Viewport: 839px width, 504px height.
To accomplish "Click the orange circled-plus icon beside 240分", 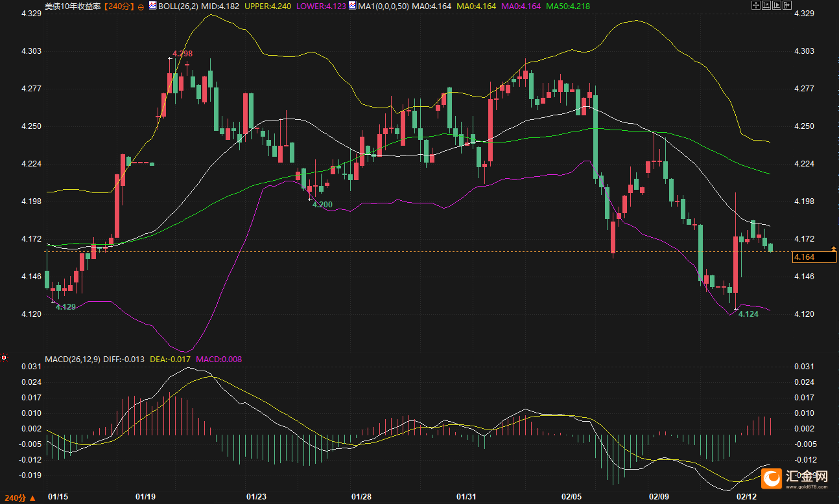I will [141, 6].
